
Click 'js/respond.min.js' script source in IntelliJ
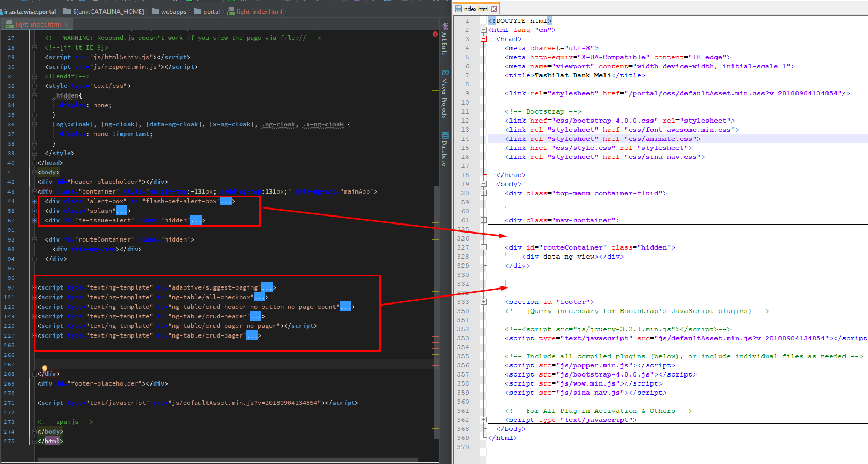pyautogui.click(x=125, y=67)
